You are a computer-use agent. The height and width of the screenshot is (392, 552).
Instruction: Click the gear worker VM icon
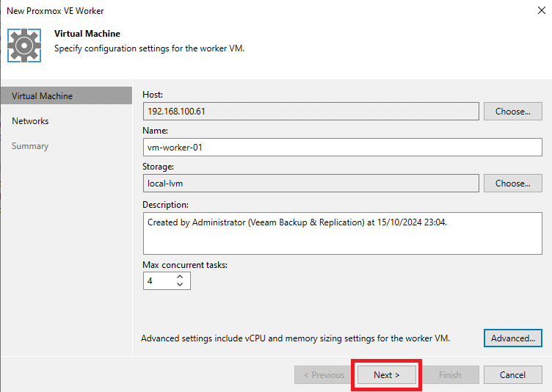[24, 46]
